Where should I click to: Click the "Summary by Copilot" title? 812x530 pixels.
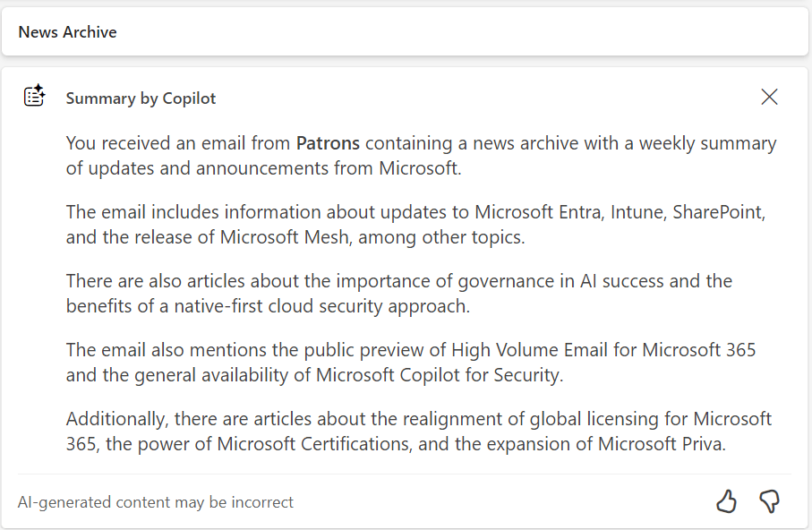141,98
